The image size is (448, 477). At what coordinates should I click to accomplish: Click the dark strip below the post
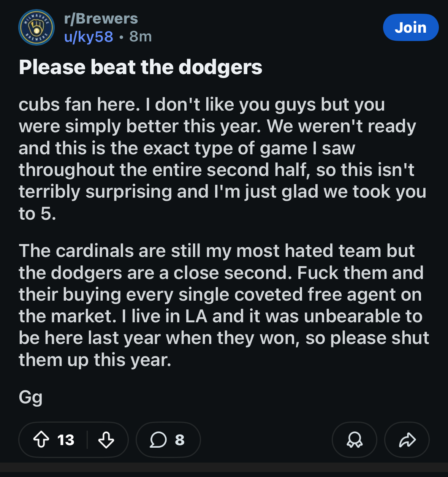(224, 469)
